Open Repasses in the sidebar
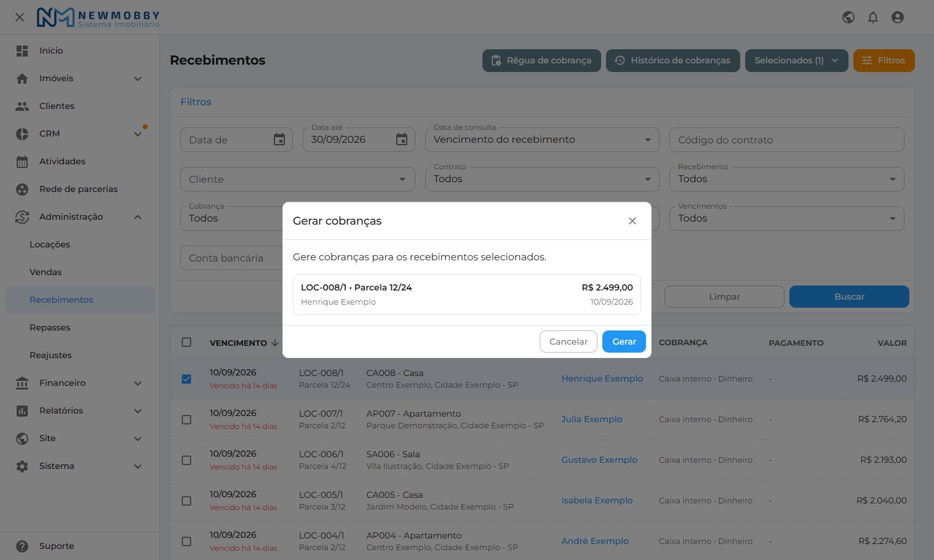Viewport: 934px width, 560px height. click(x=80, y=327)
